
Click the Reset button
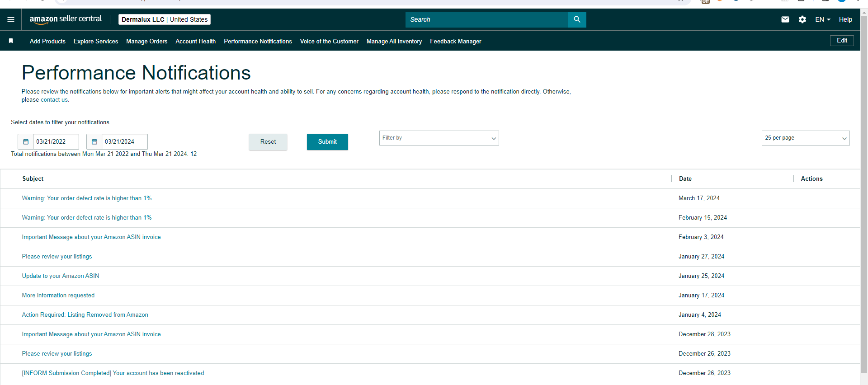268,142
